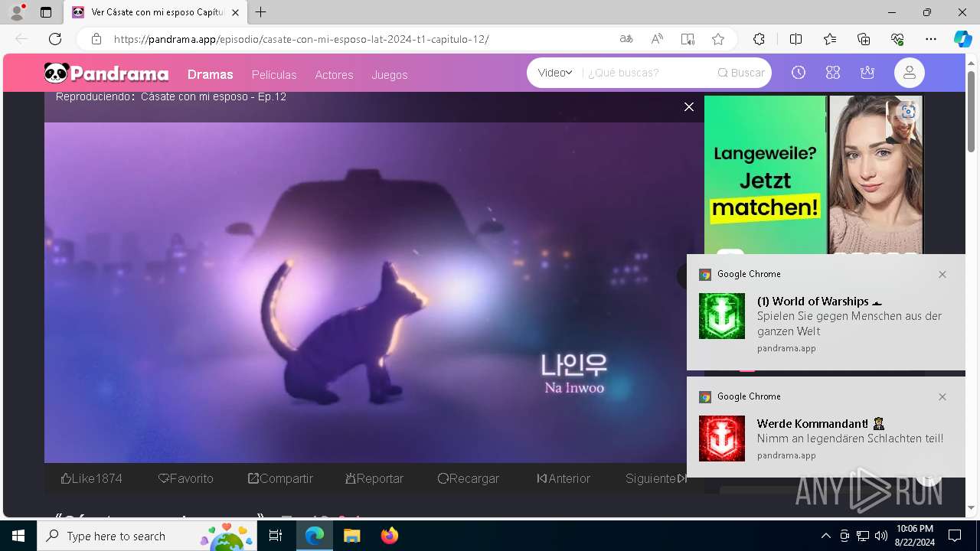980x551 pixels.
Task: Click the Pandrama panda logo
Action: (x=106, y=73)
